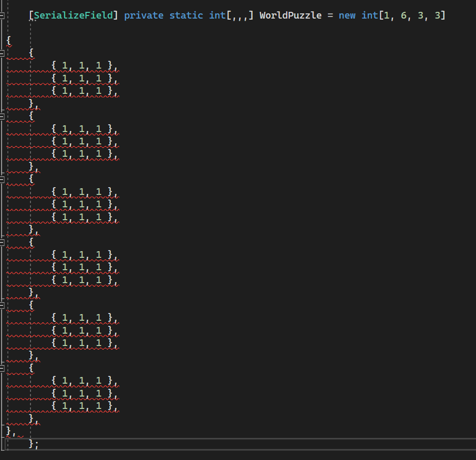
Task: Click the WorldPuzzle variable name
Action: tap(290, 15)
